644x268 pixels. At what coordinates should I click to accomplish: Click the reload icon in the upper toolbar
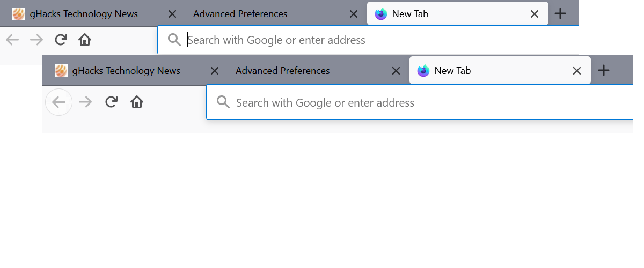click(61, 40)
